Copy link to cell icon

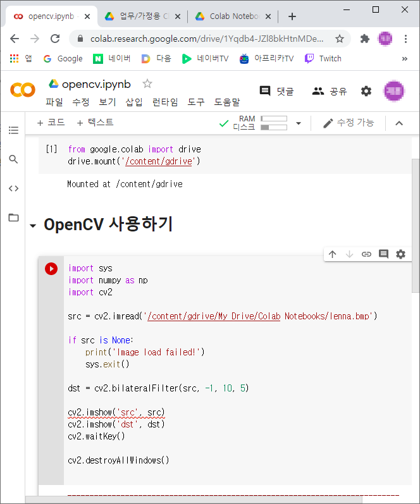[x=366, y=254]
